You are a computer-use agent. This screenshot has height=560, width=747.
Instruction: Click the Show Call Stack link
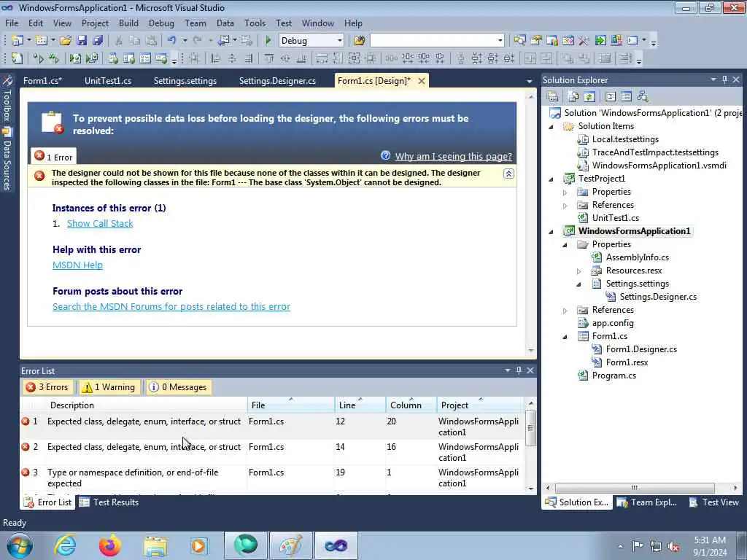coord(100,223)
